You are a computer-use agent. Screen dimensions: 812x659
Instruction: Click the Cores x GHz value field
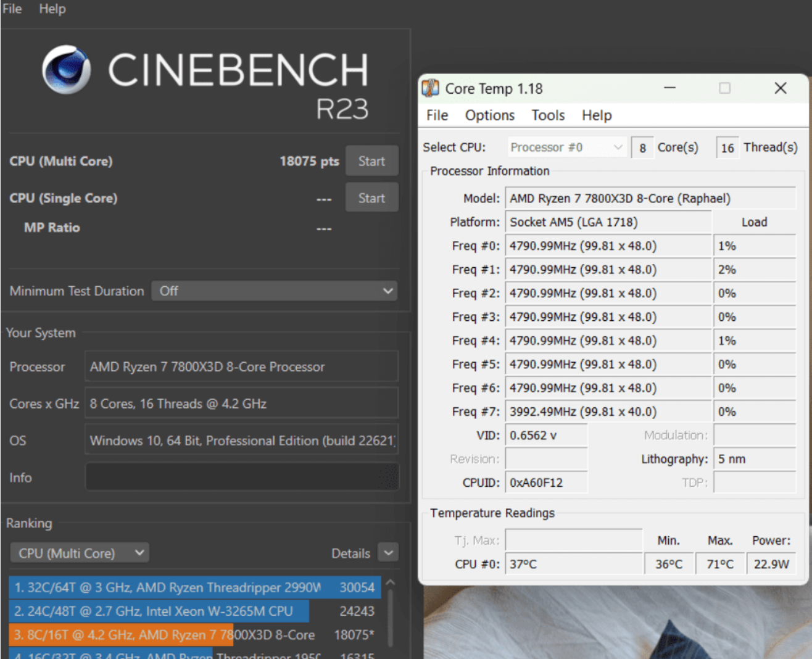coord(241,404)
